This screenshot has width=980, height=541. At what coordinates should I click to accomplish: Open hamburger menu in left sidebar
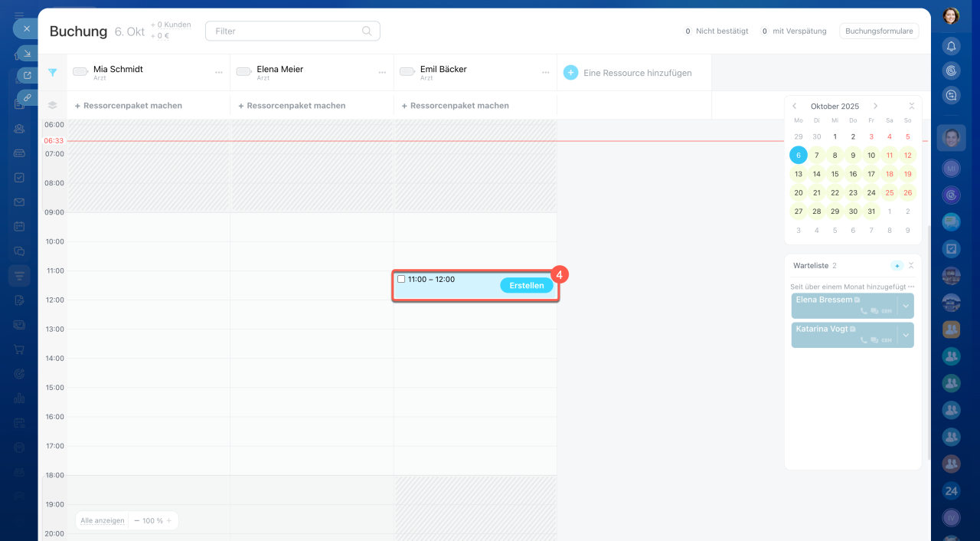point(19,15)
